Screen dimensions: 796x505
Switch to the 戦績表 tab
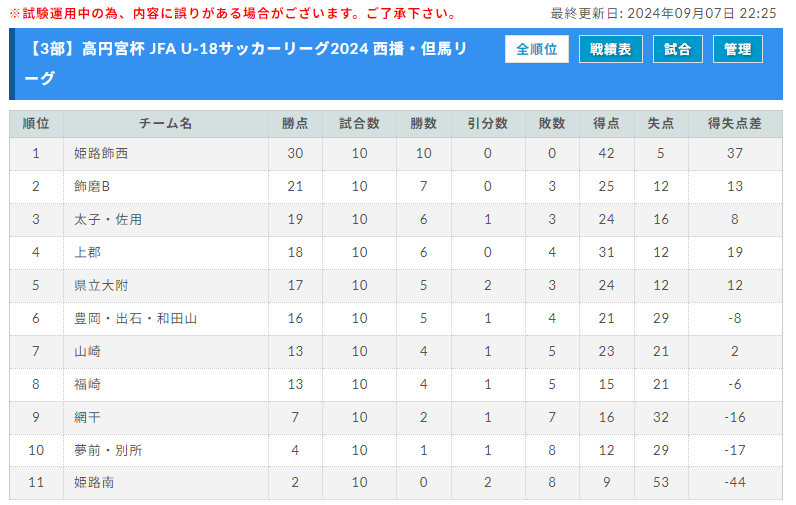click(x=611, y=49)
